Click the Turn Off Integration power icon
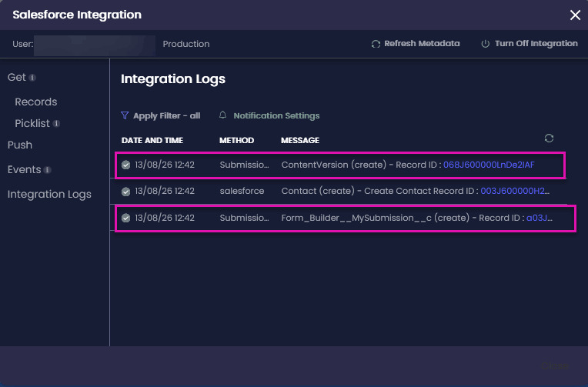Image resolution: width=588 pixels, height=387 pixels. pyautogui.click(x=485, y=44)
